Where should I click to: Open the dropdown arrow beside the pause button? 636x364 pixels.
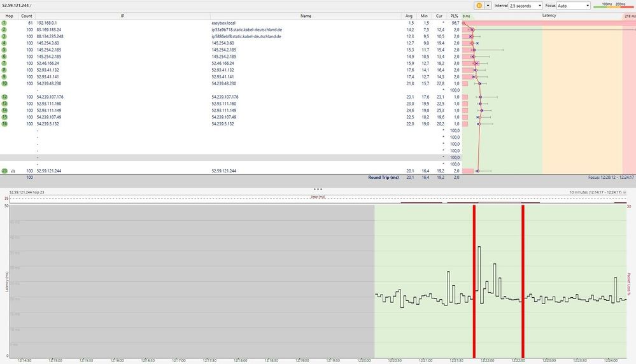pyautogui.click(x=488, y=6)
